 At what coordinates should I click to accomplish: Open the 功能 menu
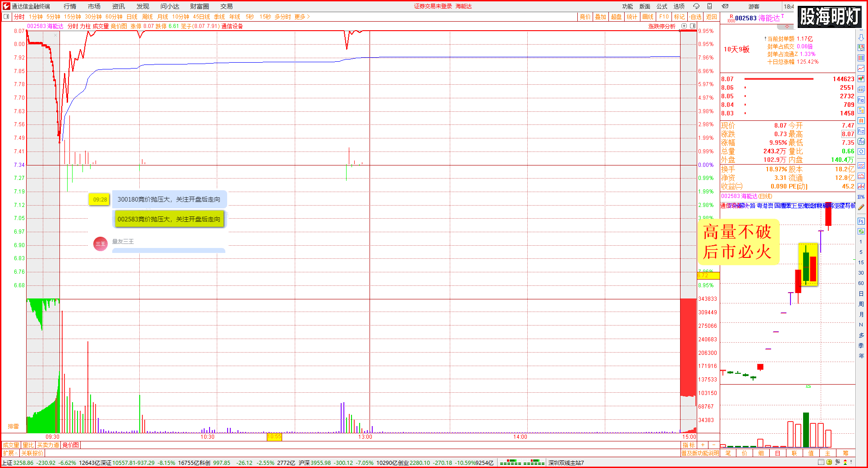tap(628, 6)
